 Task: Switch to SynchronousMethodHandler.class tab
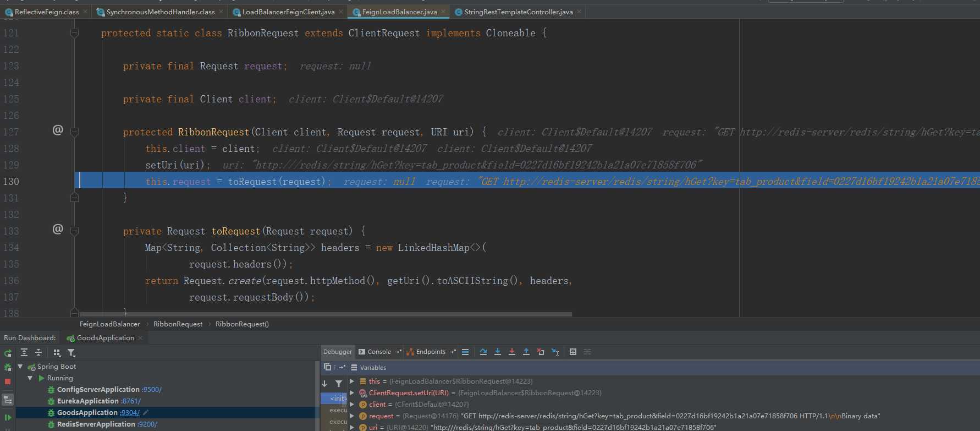coord(160,12)
